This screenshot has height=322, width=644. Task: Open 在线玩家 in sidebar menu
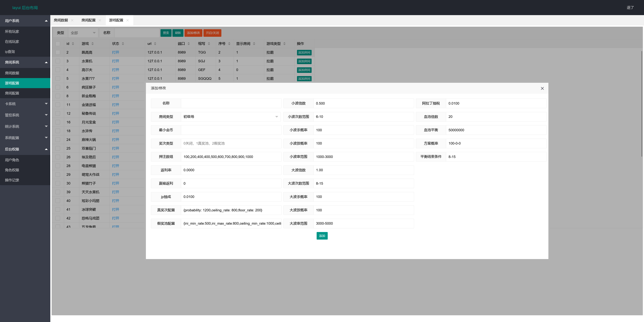coord(12,41)
